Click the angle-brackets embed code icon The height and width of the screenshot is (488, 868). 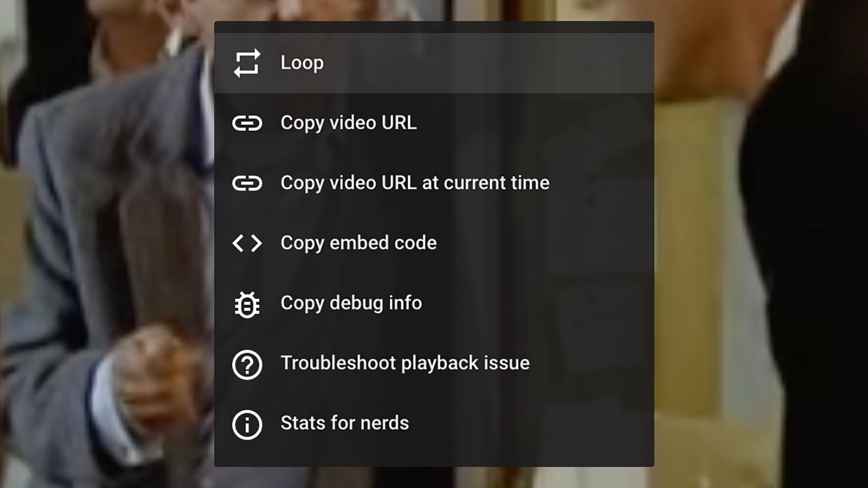(247, 243)
